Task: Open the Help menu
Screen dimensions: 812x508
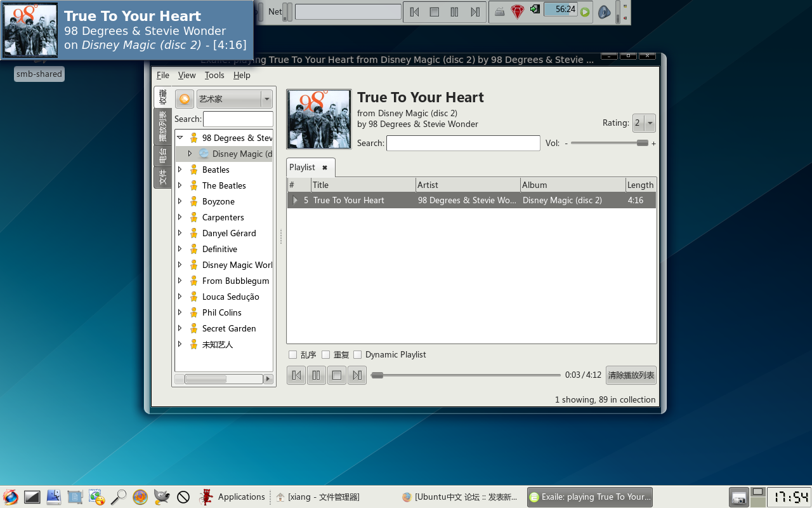Action: (x=242, y=75)
